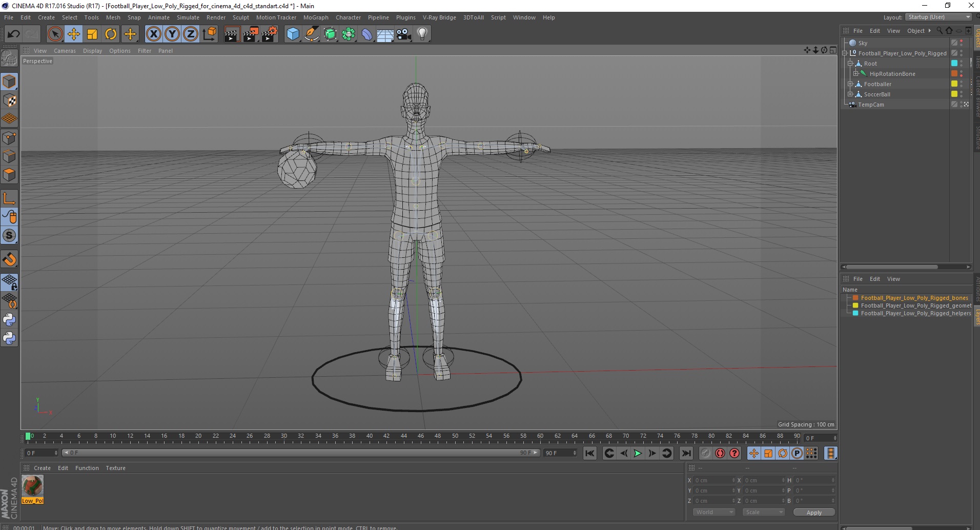
Task: Open Edit Render Settings
Action: coord(270,34)
